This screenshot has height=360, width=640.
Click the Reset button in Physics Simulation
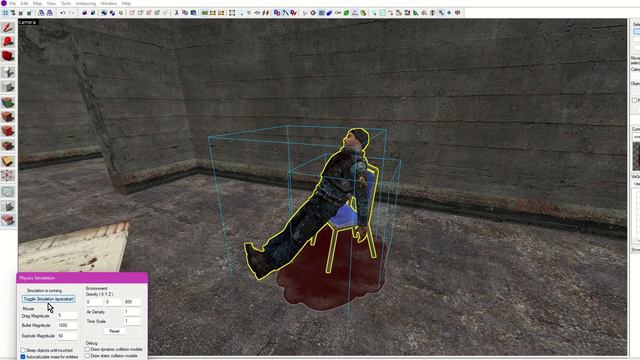(x=114, y=331)
